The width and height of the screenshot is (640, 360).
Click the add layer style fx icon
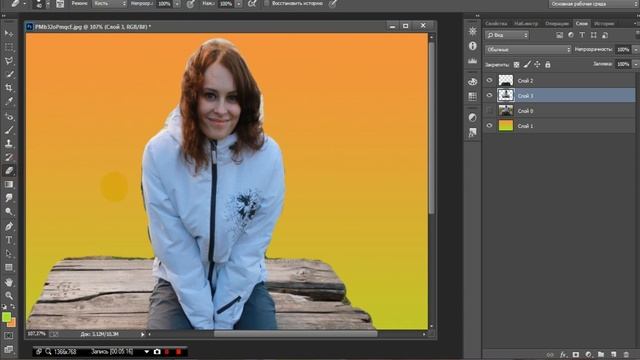563,355
